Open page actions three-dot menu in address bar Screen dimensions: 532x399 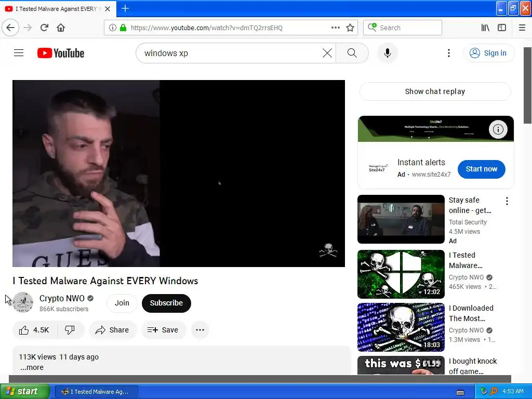(x=336, y=28)
